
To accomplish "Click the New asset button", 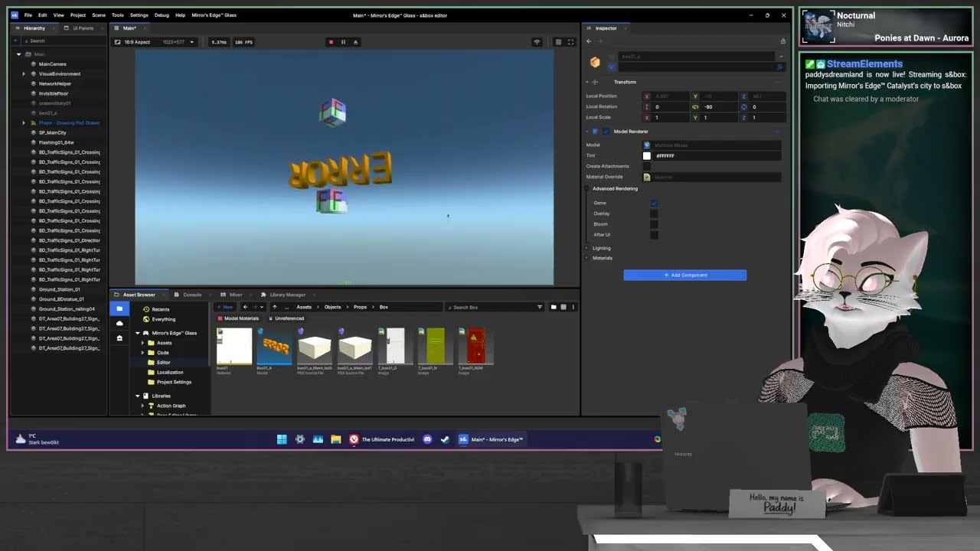I will [x=225, y=307].
